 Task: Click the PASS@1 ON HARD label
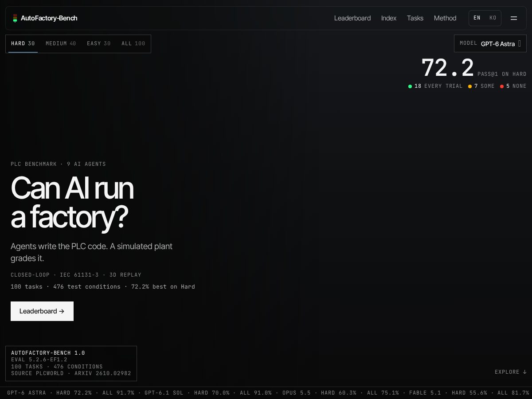point(502,74)
